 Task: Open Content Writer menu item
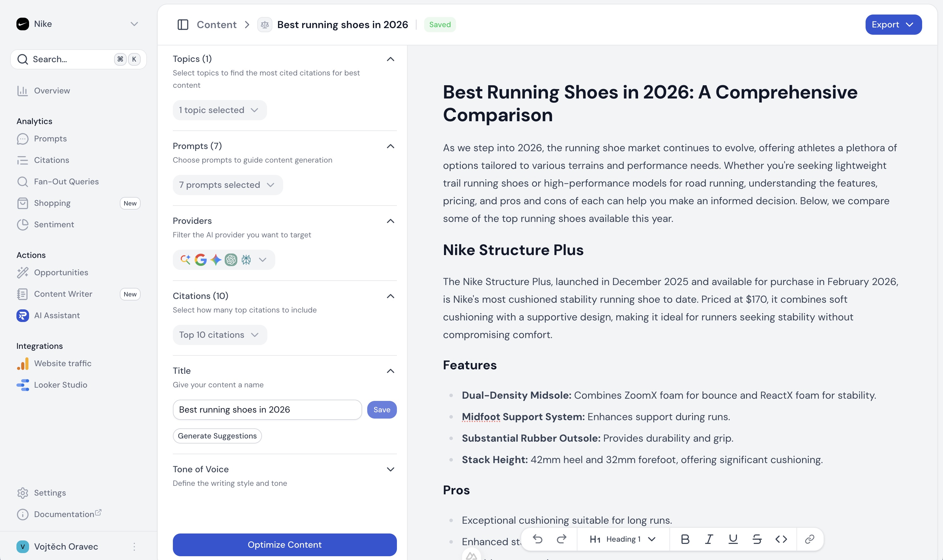click(x=63, y=294)
